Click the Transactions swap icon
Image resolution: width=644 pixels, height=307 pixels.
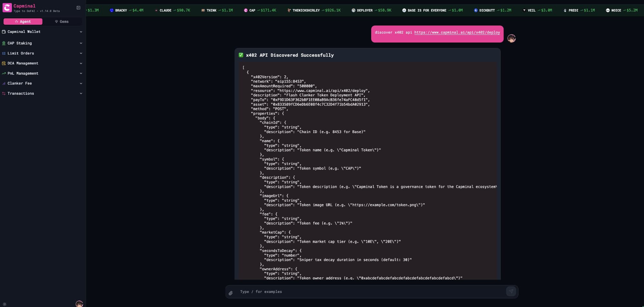pos(4,93)
